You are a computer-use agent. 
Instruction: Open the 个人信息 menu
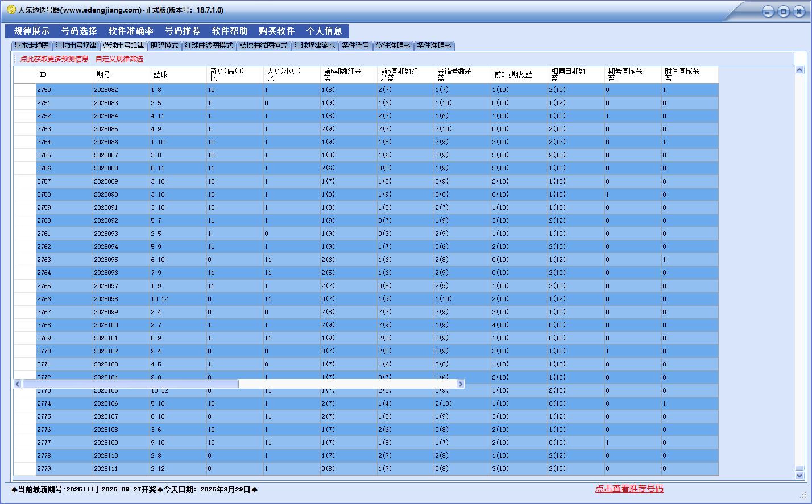pos(324,31)
